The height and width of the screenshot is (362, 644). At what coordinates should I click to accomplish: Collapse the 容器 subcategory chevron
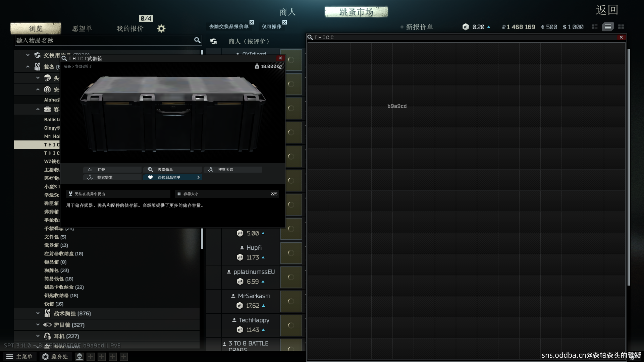click(38, 109)
